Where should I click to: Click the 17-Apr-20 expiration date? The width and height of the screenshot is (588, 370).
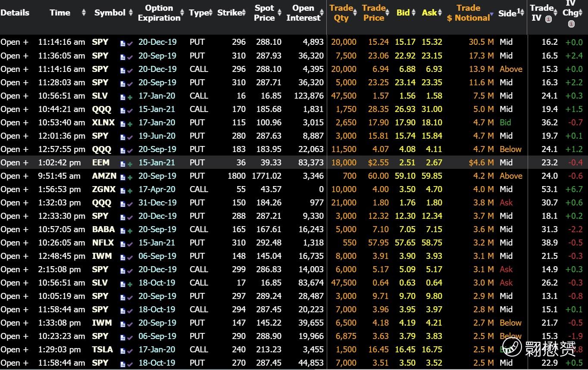pos(157,189)
